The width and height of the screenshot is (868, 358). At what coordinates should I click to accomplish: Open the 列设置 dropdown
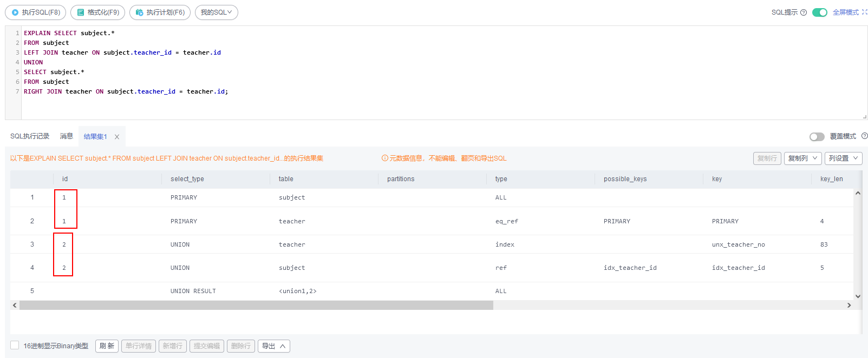[843, 158]
